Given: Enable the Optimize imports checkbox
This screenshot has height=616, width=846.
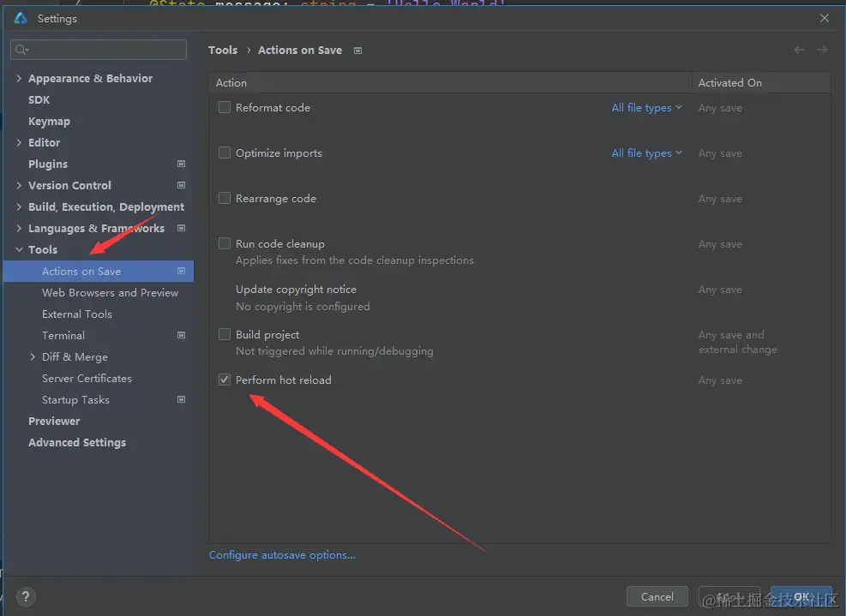Looking at the screenshot, I should pyautogui.click(x=225, y=153).
